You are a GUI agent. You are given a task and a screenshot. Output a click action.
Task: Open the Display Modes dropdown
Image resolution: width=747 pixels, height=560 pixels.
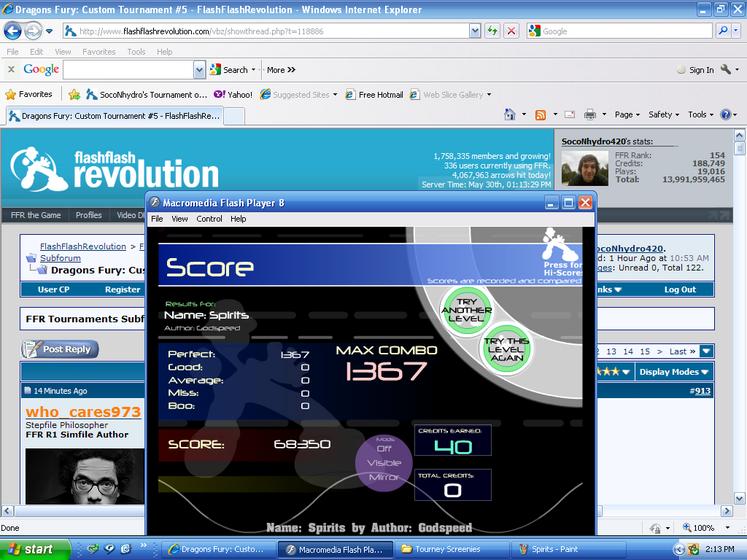click(x=674, y=372)
